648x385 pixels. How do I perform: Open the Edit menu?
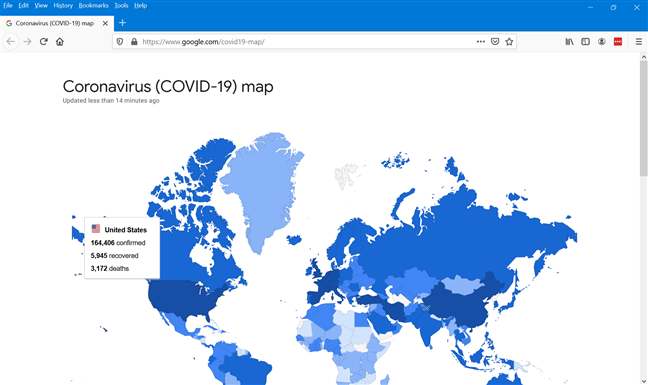pyautogui.click(x=24, y=5)
